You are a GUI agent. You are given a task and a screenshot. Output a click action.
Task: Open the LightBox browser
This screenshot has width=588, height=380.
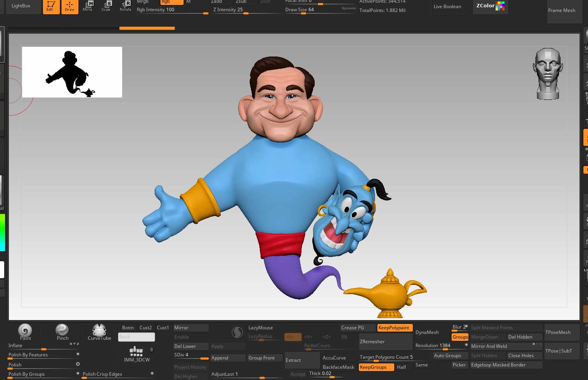pos(21,6)
